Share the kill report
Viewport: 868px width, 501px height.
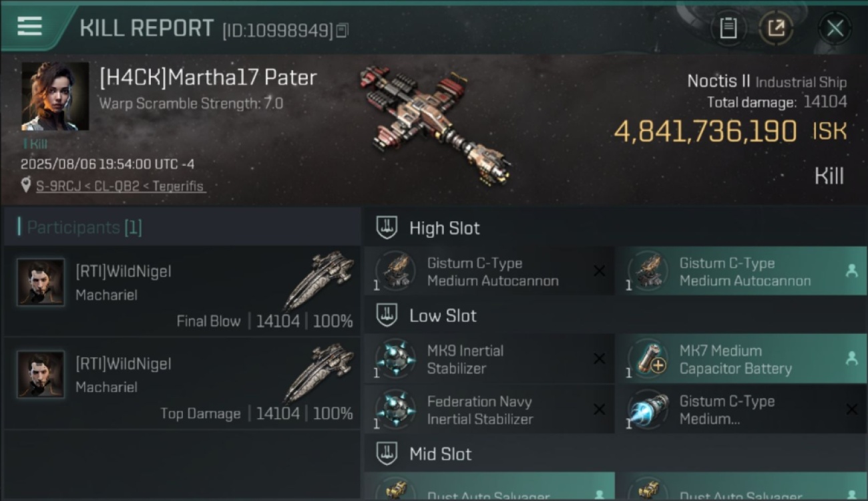point(776,28)
